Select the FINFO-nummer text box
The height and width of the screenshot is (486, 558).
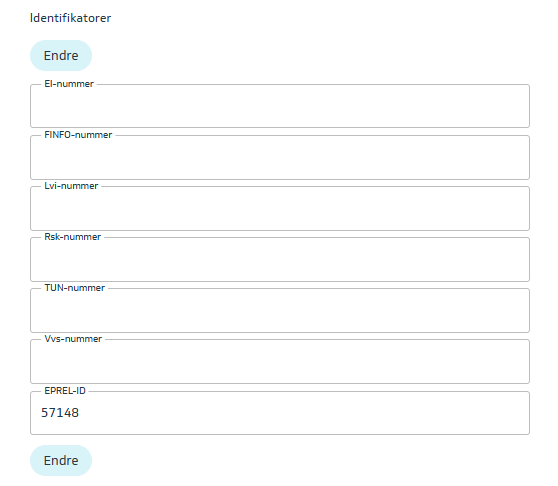(280, 157)
